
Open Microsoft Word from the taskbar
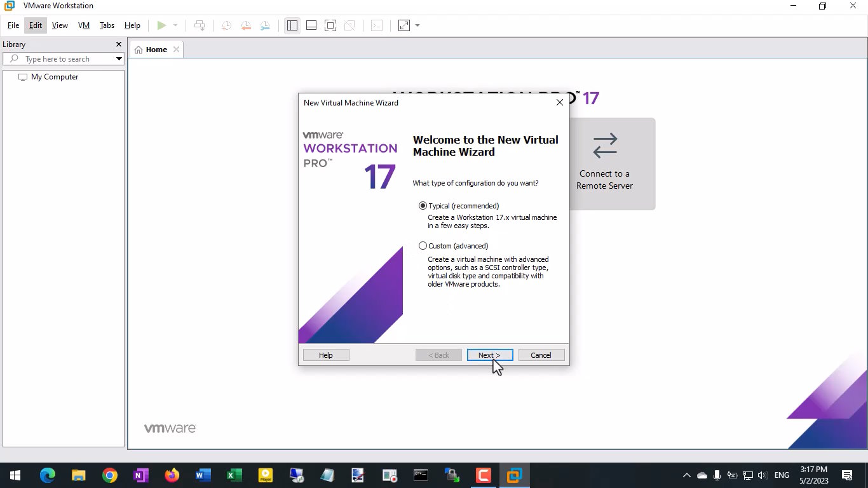click(x=203, y=475)
